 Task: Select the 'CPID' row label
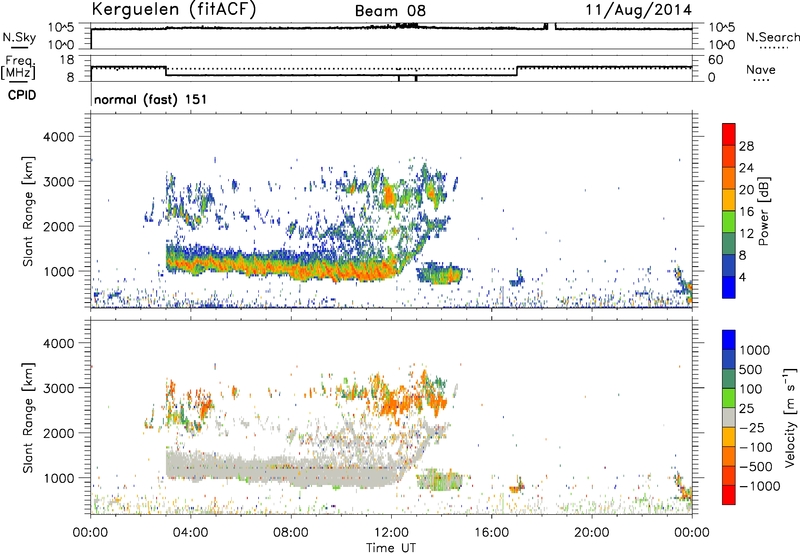click(x=22, y=95)
